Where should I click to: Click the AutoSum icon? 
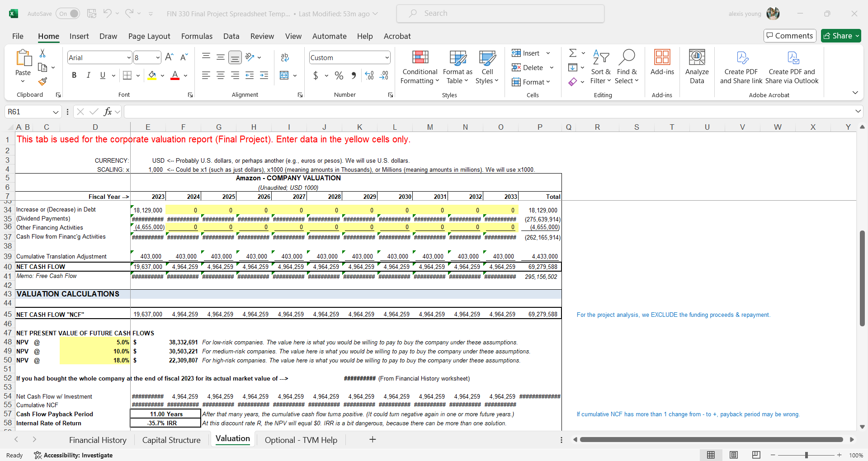pyautogui.click(x=572, y=52)
